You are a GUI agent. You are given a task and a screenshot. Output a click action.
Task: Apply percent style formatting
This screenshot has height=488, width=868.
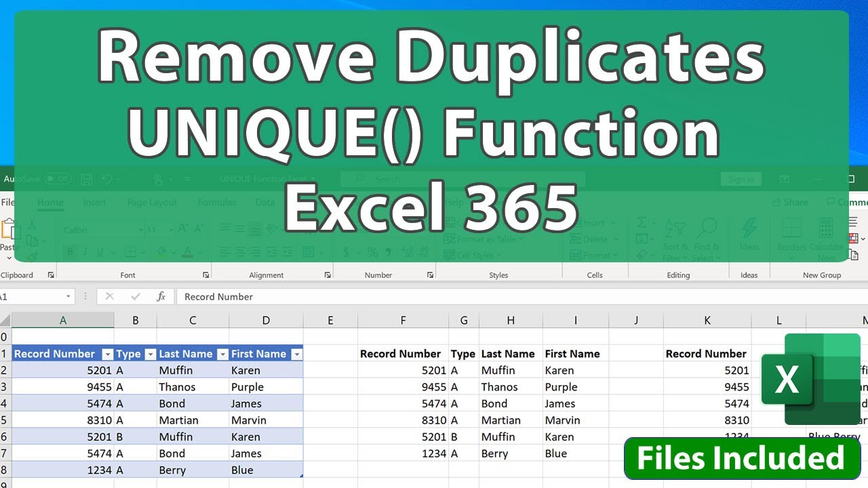point(372,252)
